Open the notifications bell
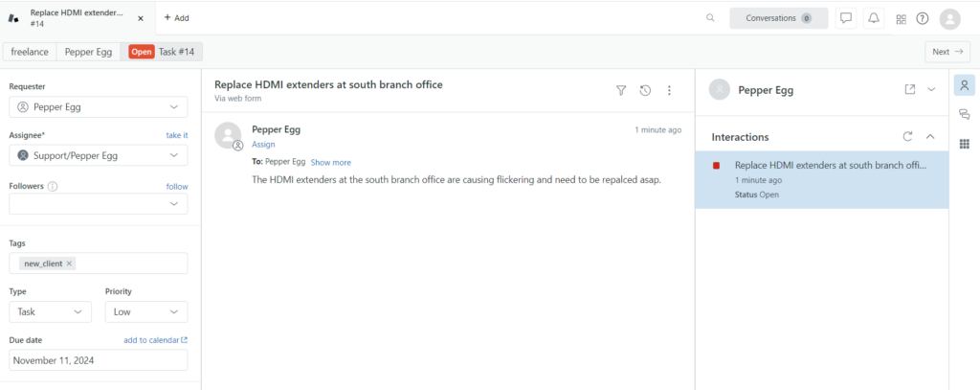Screen dimensions: 980x390 point(873,18)
